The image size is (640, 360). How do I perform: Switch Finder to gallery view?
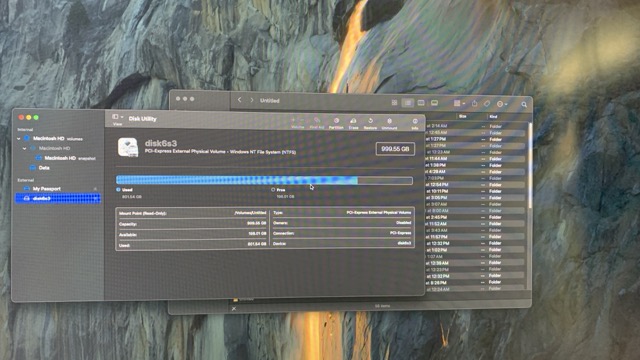434,103
